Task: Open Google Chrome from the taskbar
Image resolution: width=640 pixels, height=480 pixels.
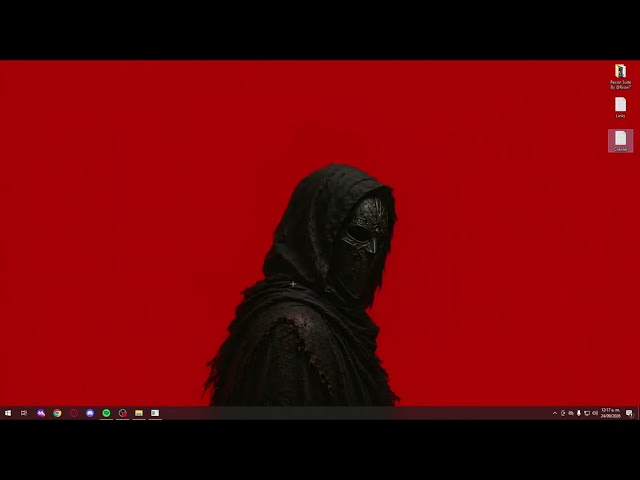Action: pyautogui.click(x=57, y=413)
